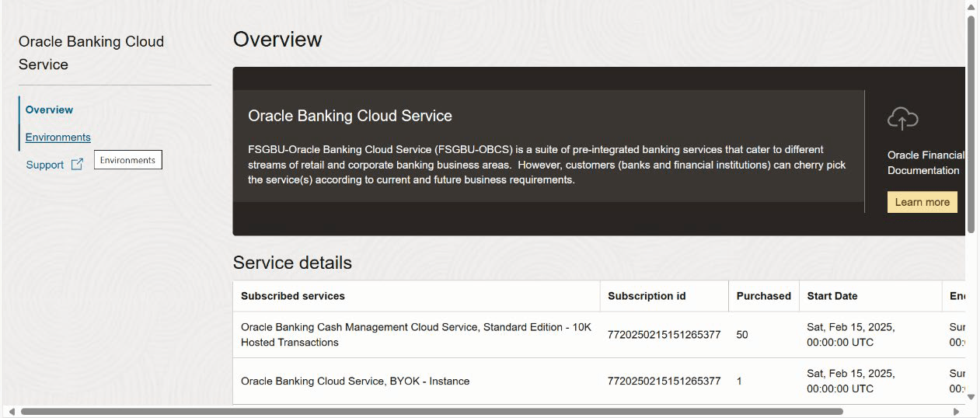980x418 pixels.
Task: Click the scroll down arrow
Action: coord(971,396)
